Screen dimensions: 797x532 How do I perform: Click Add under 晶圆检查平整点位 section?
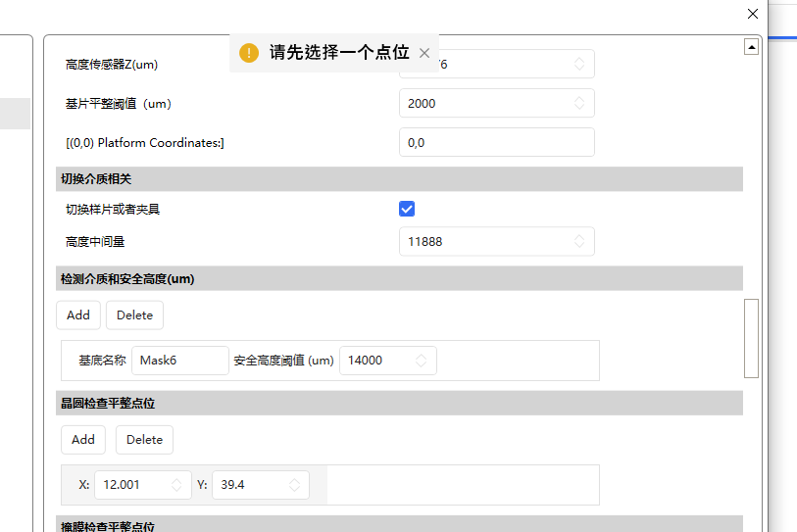[83, 439]
